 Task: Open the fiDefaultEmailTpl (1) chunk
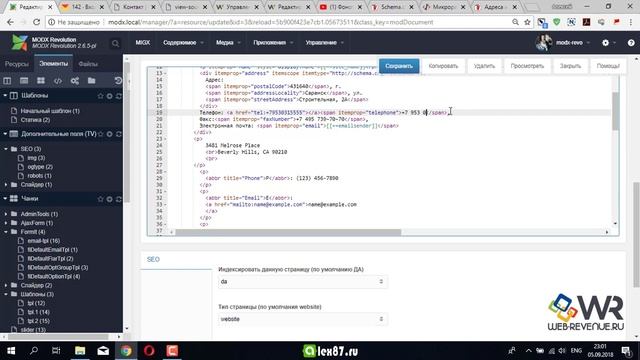[52, 250]
